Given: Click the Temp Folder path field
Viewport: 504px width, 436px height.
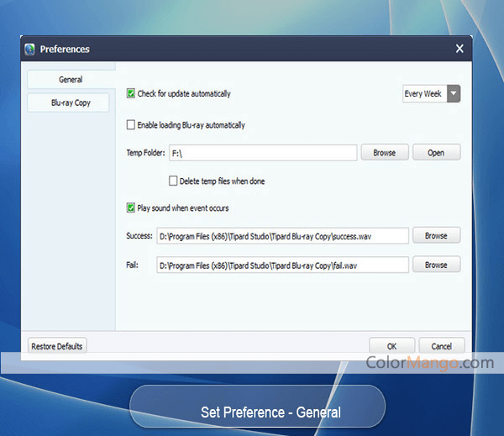Looking at the screenshot, I should pyautogui.click(x=262, y=153).
